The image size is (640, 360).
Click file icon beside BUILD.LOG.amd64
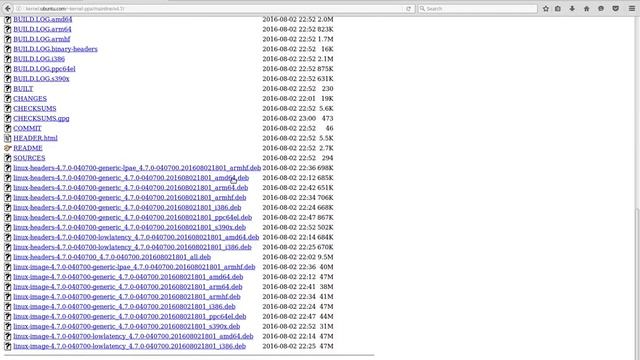[8, 20]
